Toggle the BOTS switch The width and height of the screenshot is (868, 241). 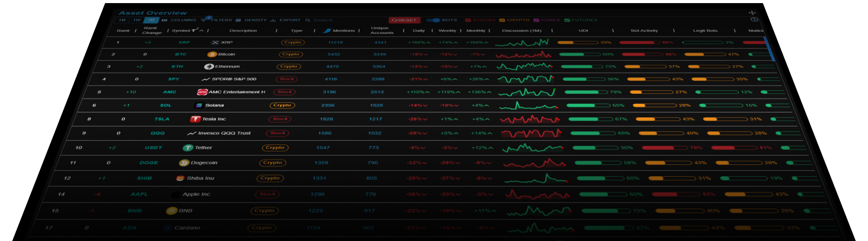[433, 20]
